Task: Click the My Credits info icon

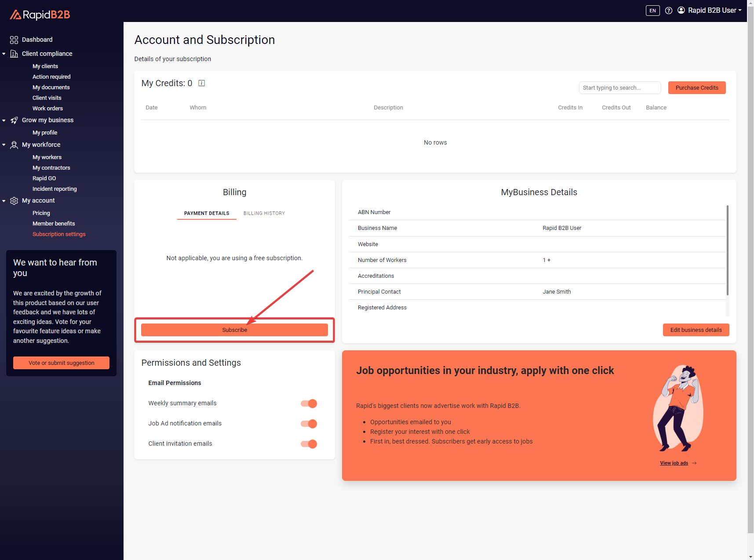Action: click(202, 83)
